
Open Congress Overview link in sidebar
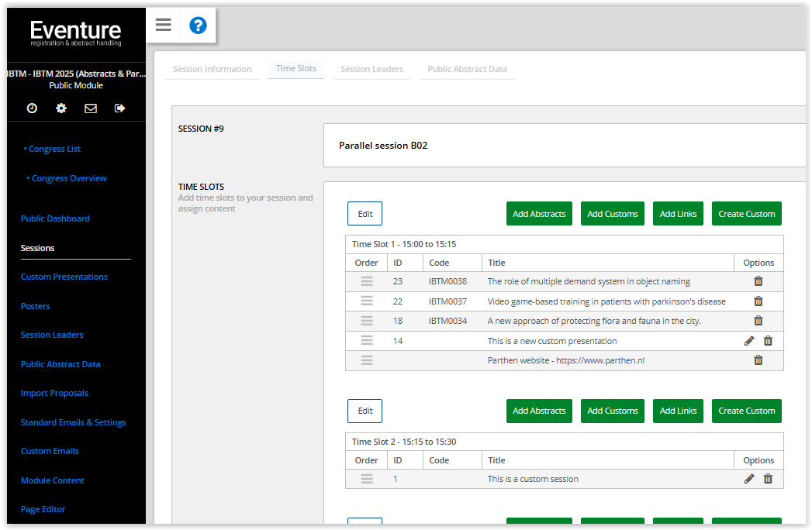coord(69,178)
